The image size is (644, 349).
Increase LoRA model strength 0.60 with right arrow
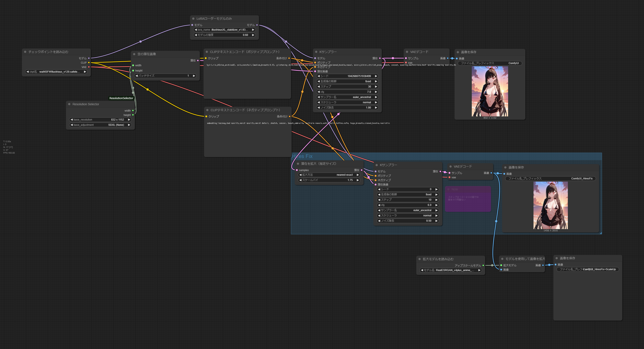pos(253,35)
